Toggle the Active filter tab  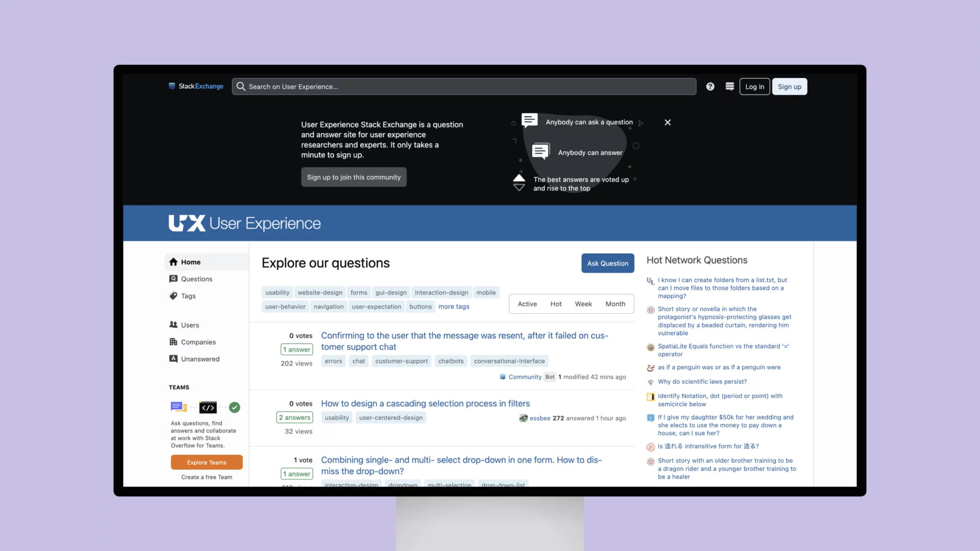528,304
